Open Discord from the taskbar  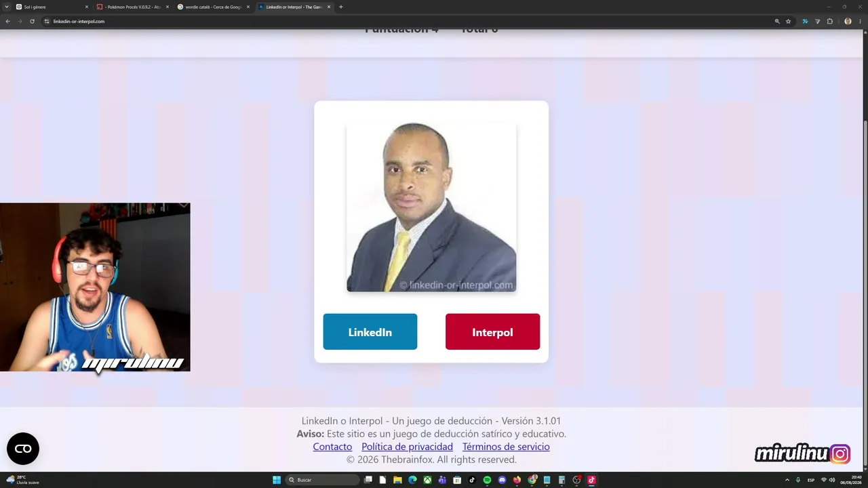click(x=502, y=480)
